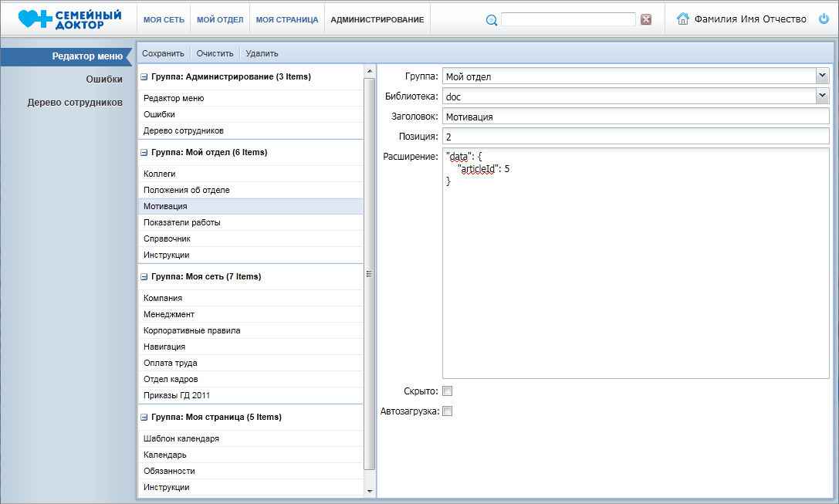Select the Менеджмент list row
Screen dimensions: 839x504
pos(250,315)
